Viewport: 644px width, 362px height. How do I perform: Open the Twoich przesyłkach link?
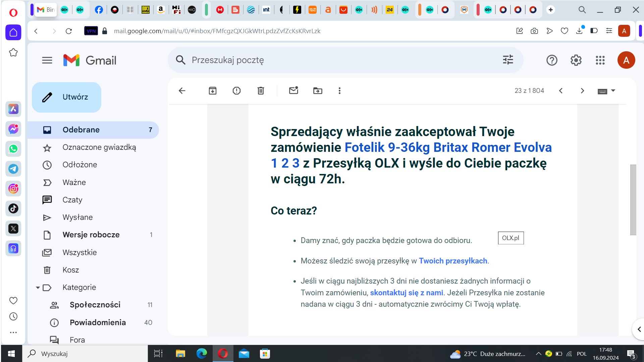coord(453,261)
